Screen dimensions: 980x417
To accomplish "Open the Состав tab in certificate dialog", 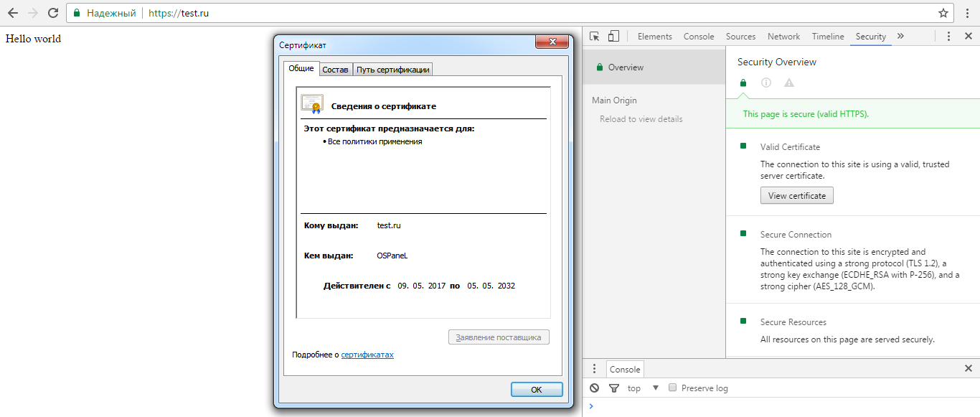I will point(335,70).
